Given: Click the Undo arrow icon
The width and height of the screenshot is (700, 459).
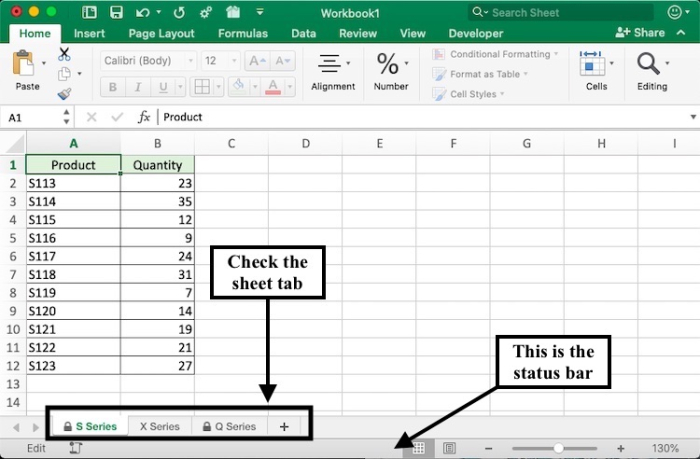Looking at the screenshot, I should [x=143, y=13].
